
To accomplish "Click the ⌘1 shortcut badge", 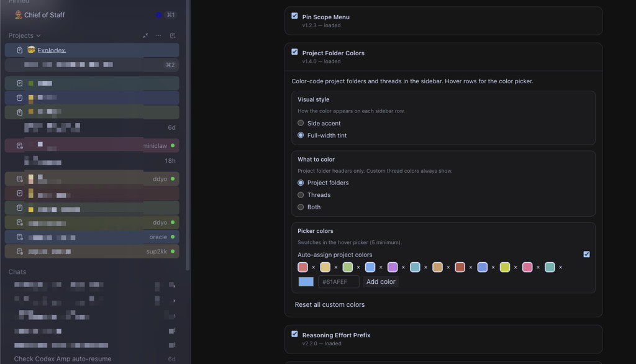I will [x=171, y=15].
